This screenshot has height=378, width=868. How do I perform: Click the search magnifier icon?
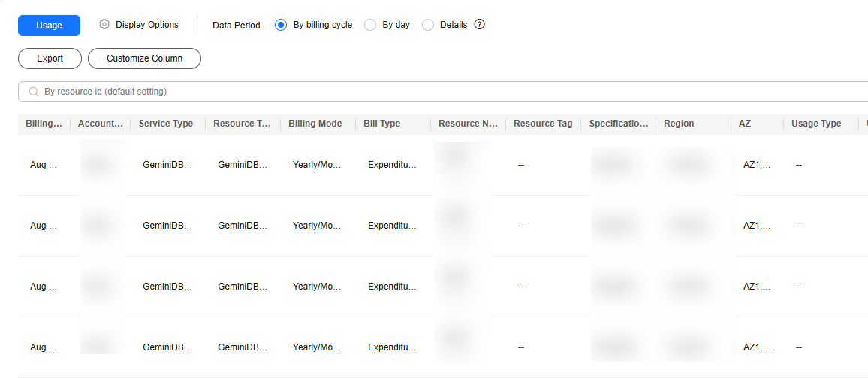33,91
